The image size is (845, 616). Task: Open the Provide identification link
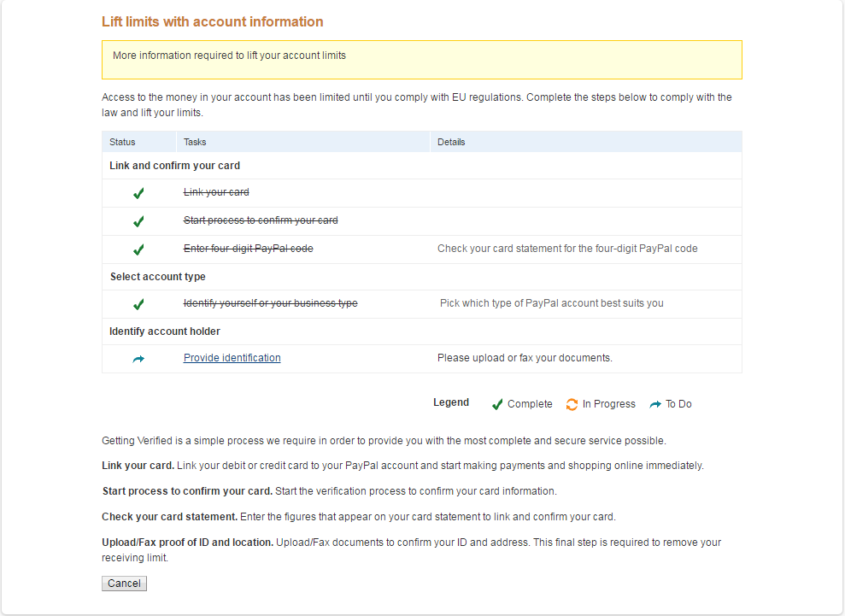click(232, 358)
